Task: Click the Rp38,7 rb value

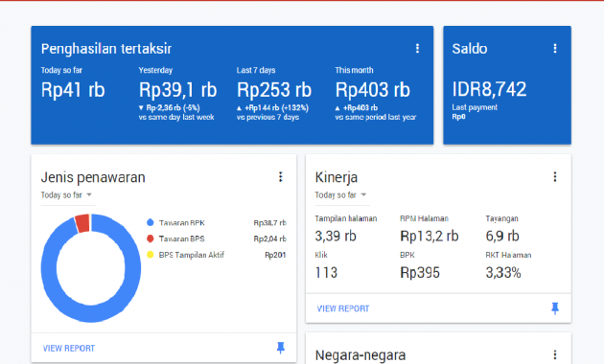Action: [x=269, y=223]
